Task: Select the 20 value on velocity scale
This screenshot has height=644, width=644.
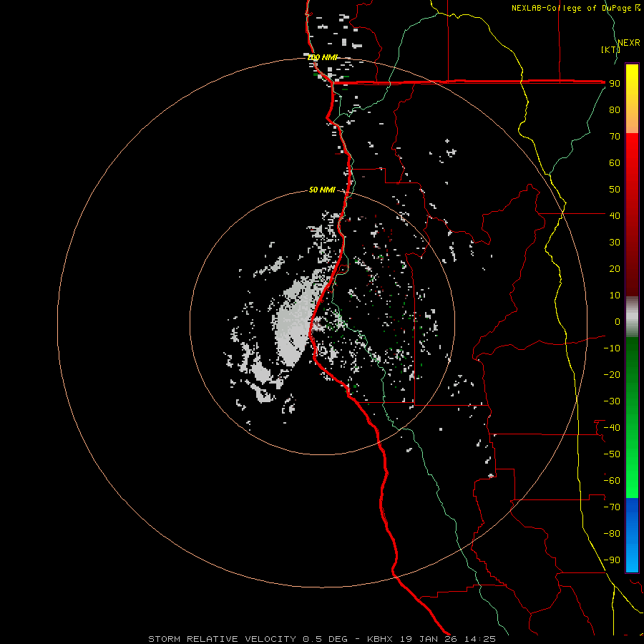Action: tap(615, 268)
